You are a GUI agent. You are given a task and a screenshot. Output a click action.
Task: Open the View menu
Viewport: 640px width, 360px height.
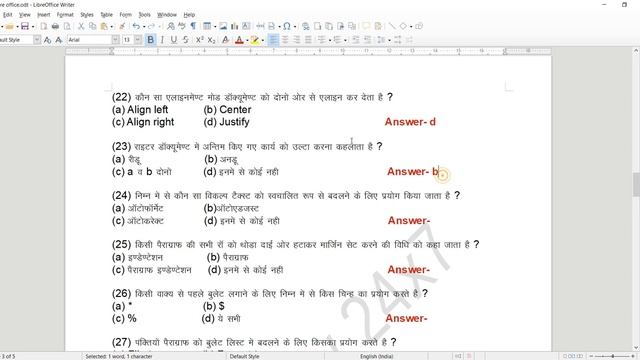[x=24, y=15]
